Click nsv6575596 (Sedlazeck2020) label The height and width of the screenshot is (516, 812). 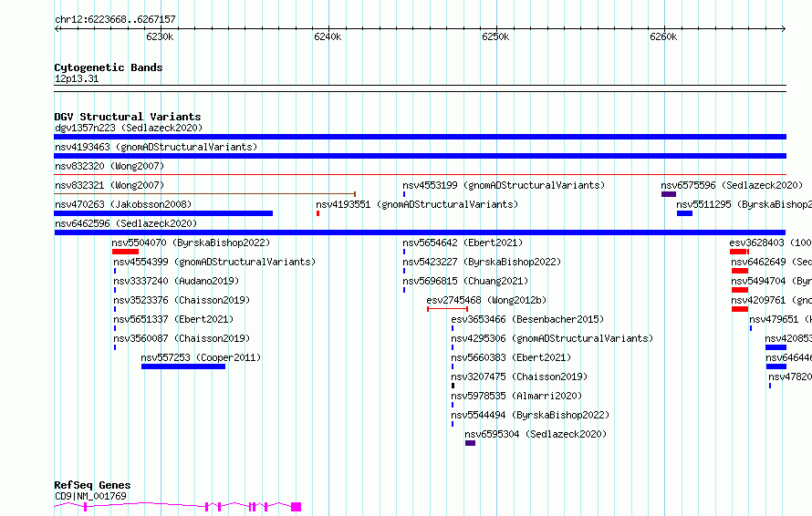(x=732, y=185)
